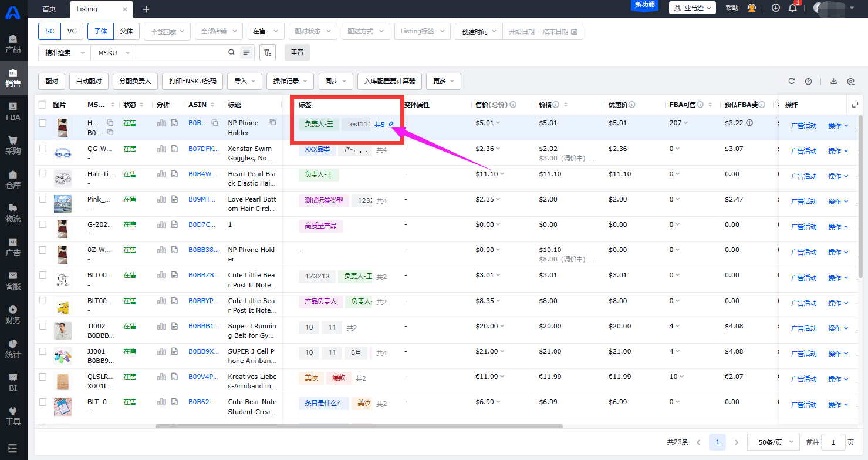Open the Listing标签 dropdown
The image size is (868, 460).
point(423,32)
